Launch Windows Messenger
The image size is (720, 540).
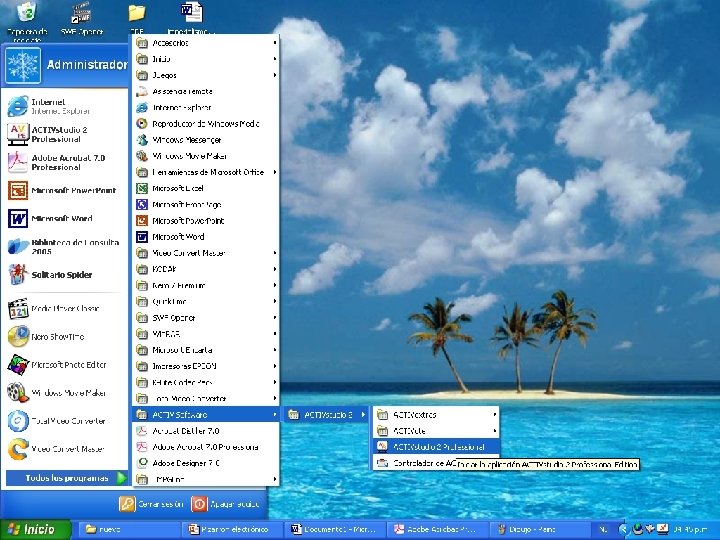(x=206, y=140)
